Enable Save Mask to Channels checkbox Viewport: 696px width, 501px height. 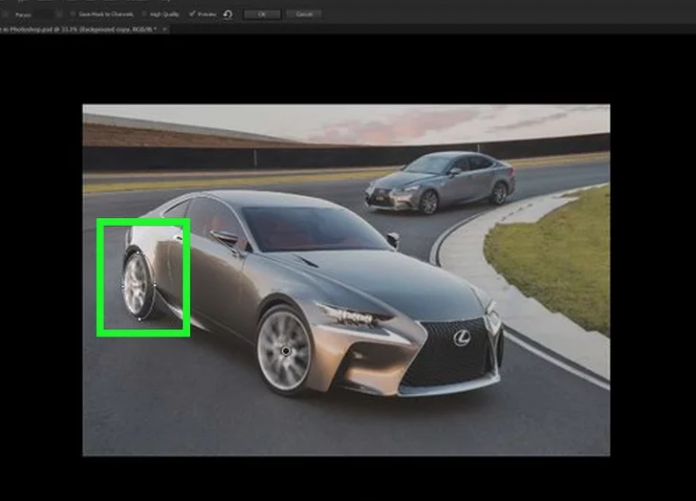point(73,15)
